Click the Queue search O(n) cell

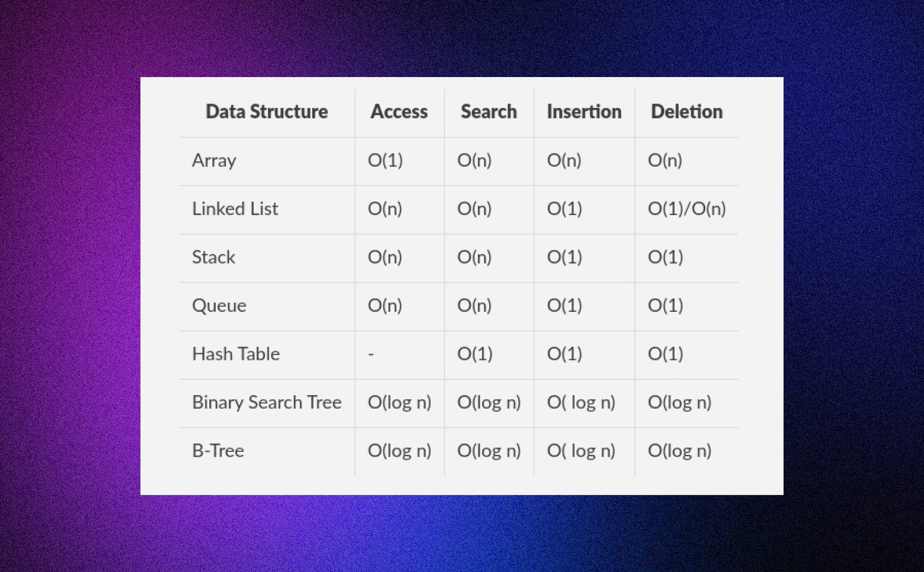(474, 306)
